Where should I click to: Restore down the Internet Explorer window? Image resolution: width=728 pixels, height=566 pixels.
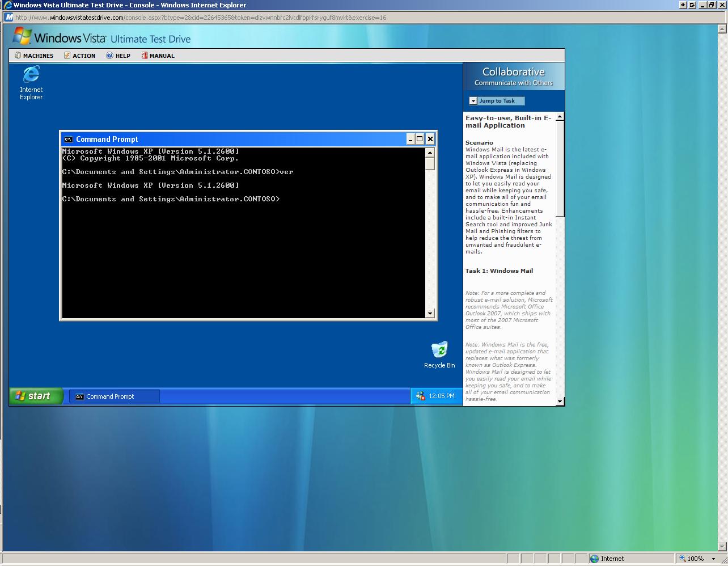[712, 5]
